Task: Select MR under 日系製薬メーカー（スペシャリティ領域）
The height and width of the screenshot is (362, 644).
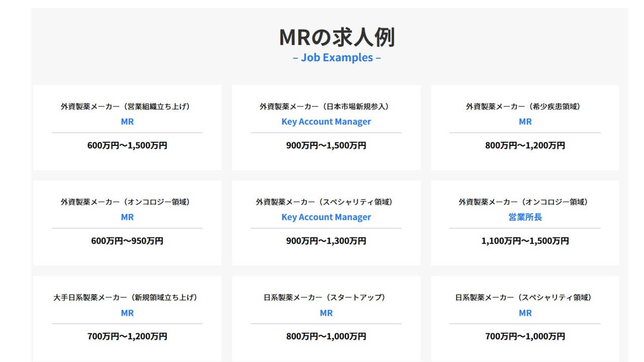Action: click(525, 313)
